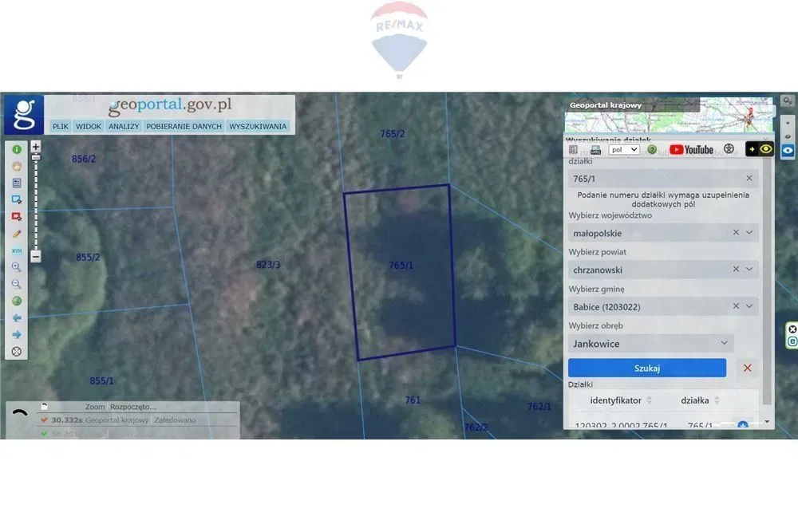Go to the previous map view with left arrow

(17, 317)
